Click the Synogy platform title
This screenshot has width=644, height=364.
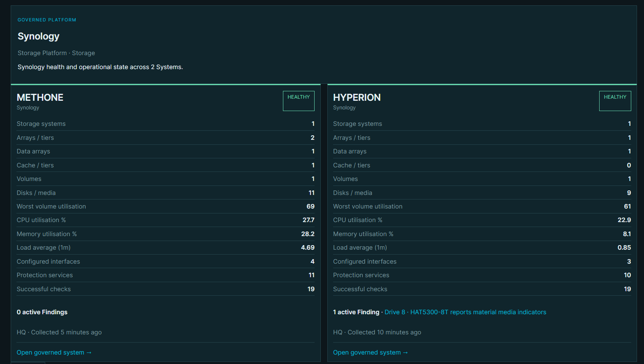coord(39,36)
